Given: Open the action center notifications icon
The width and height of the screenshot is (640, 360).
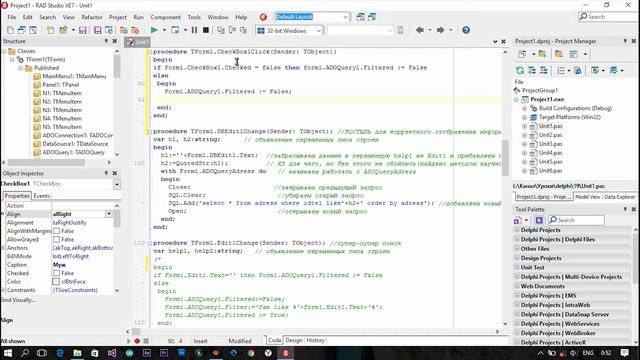Looking at the screenshot, I should (624, 353).
